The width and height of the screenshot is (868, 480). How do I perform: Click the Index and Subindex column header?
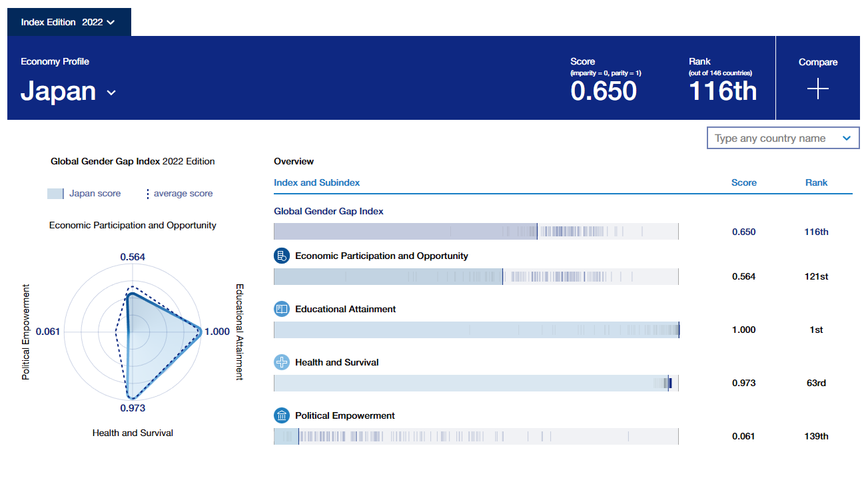[316, 182]
